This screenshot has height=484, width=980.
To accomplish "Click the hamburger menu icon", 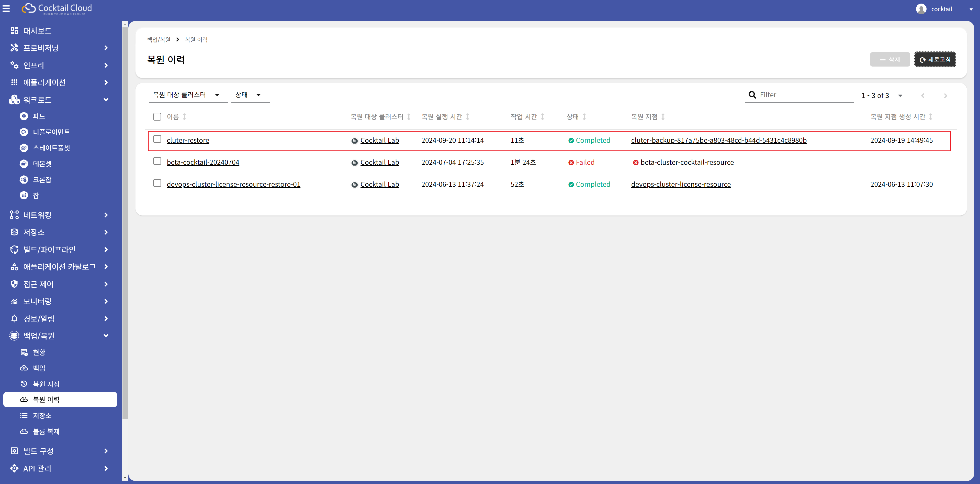I will (x=6, y=8).
